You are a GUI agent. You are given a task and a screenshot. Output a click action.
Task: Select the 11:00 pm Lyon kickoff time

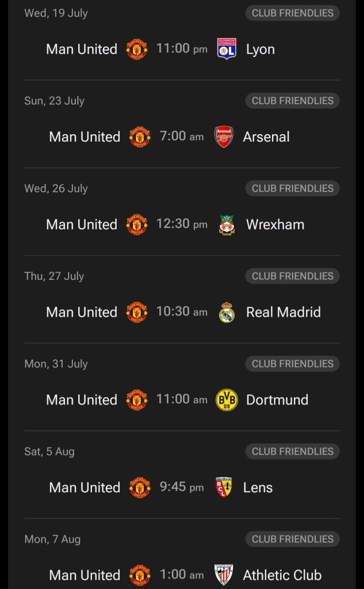click(182, 49)
